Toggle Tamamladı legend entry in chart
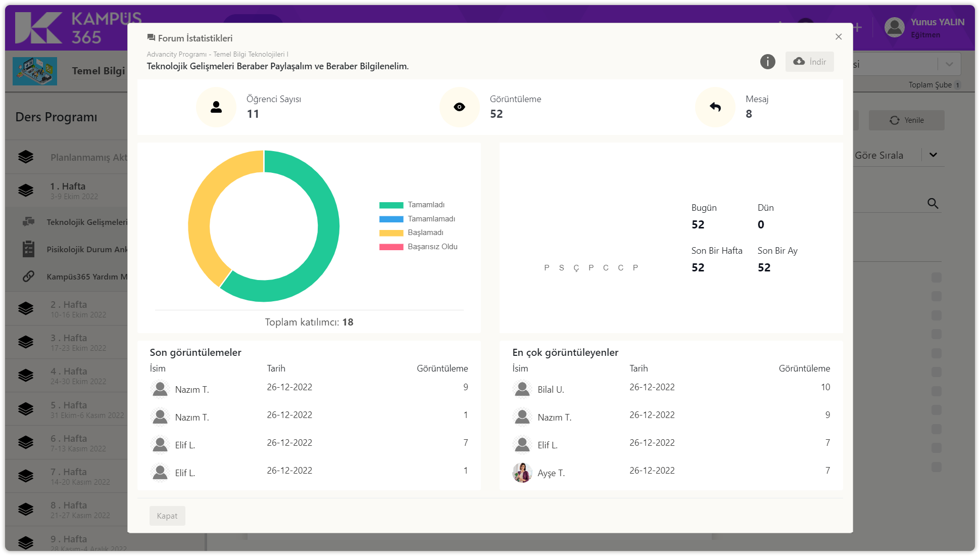This screenshot has height=556, width=980. tap(426, 205)
